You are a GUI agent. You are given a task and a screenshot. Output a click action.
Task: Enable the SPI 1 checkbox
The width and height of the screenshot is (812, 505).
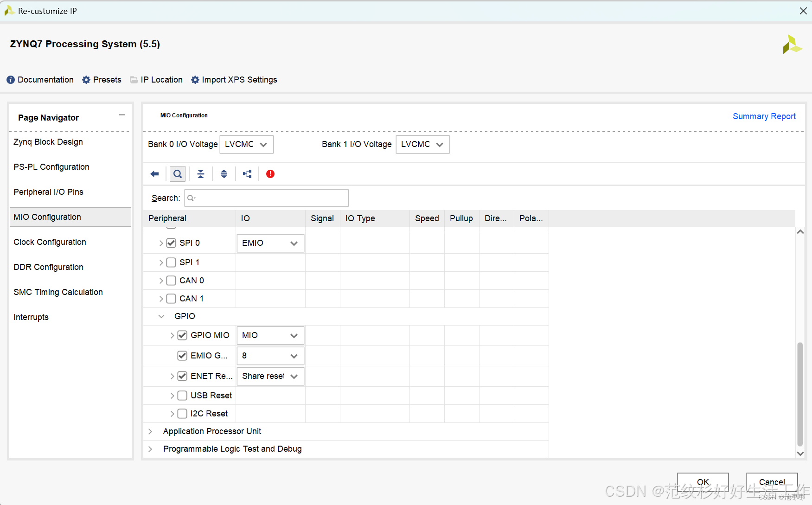[171, 262]
